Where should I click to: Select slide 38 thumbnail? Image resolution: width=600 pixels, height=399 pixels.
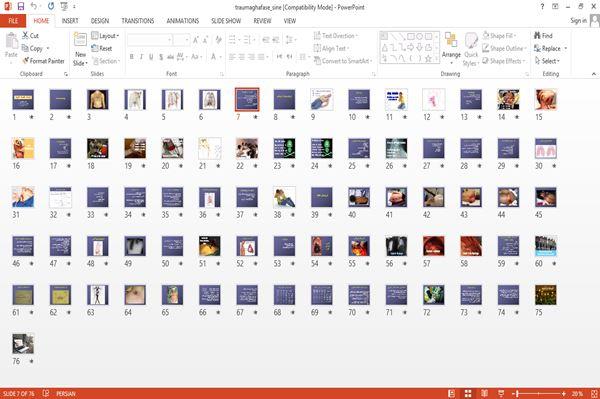point(284,197)
